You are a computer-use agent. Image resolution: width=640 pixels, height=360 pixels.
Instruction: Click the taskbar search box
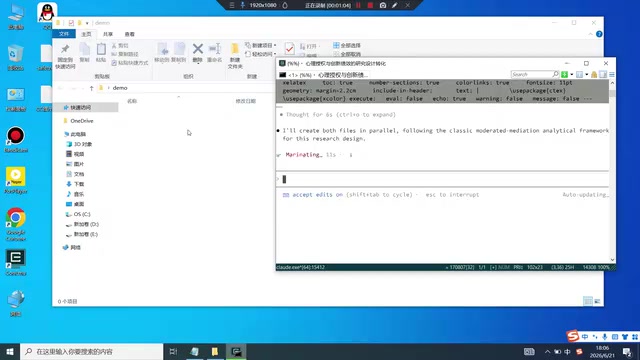[x=91, y=351]
